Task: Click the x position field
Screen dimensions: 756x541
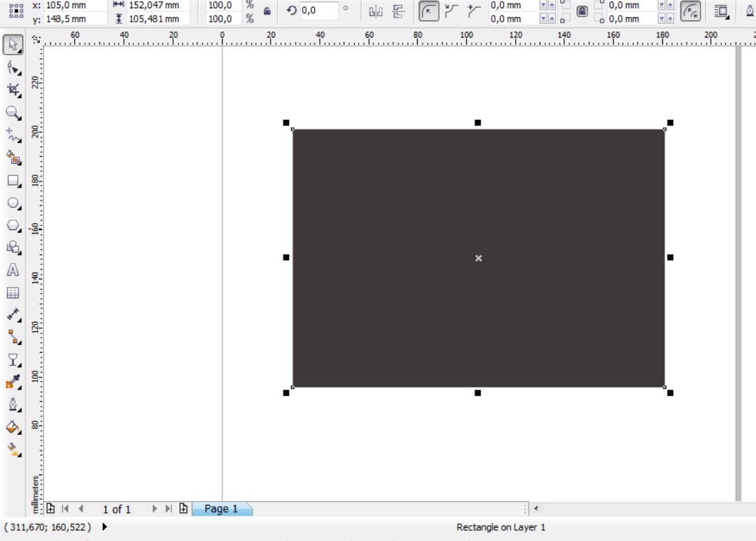Action: click(75, 5)
